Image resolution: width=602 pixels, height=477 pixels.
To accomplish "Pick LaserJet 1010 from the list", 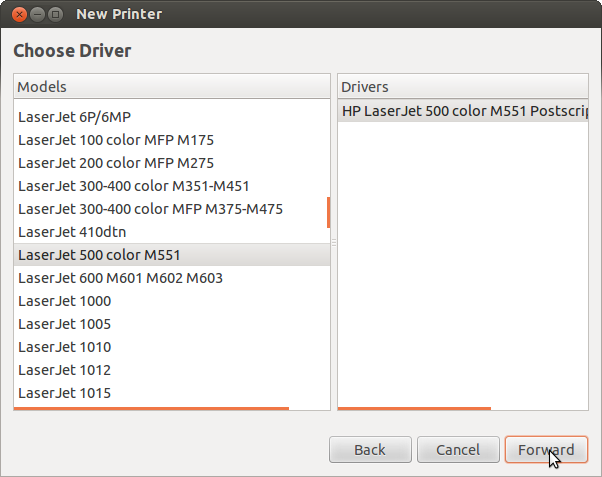I will pos(64,347).
